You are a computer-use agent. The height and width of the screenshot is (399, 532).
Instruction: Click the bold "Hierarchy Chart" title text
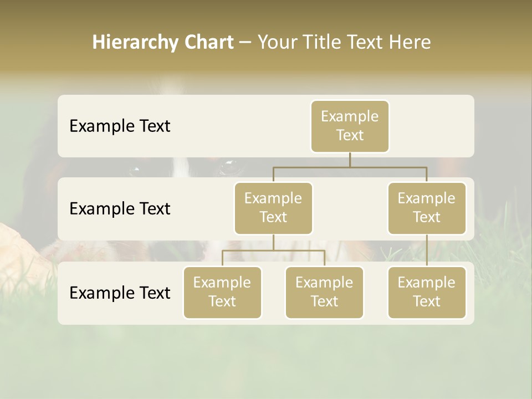pos(162,42)
